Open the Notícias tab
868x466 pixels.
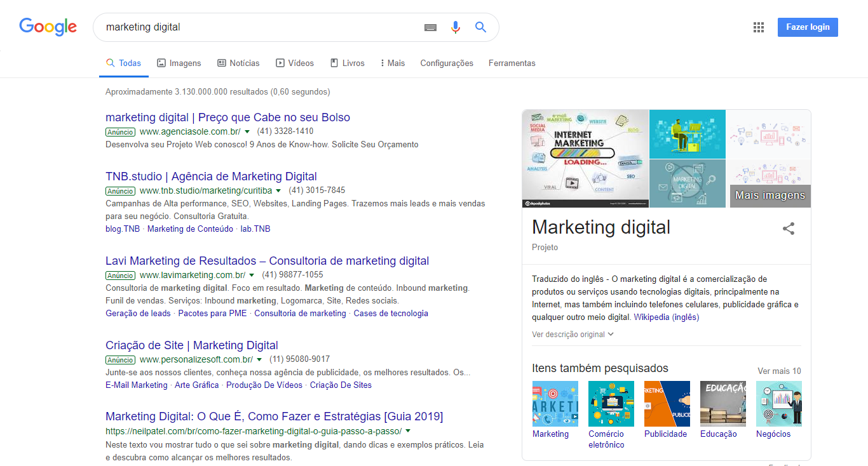tap(238, 63)
